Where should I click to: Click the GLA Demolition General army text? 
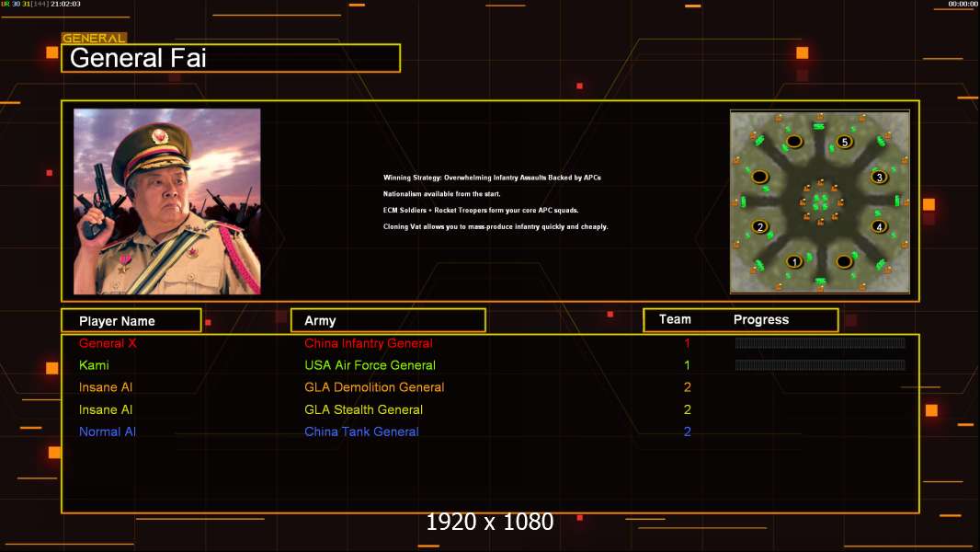coord(374,387)
